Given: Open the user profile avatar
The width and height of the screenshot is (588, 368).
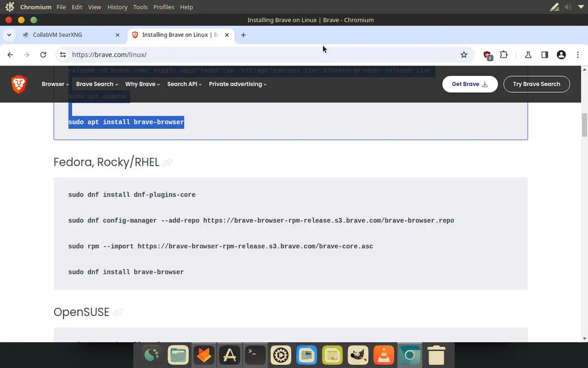Looking at the screenshot, I should (x=561, y=55).
